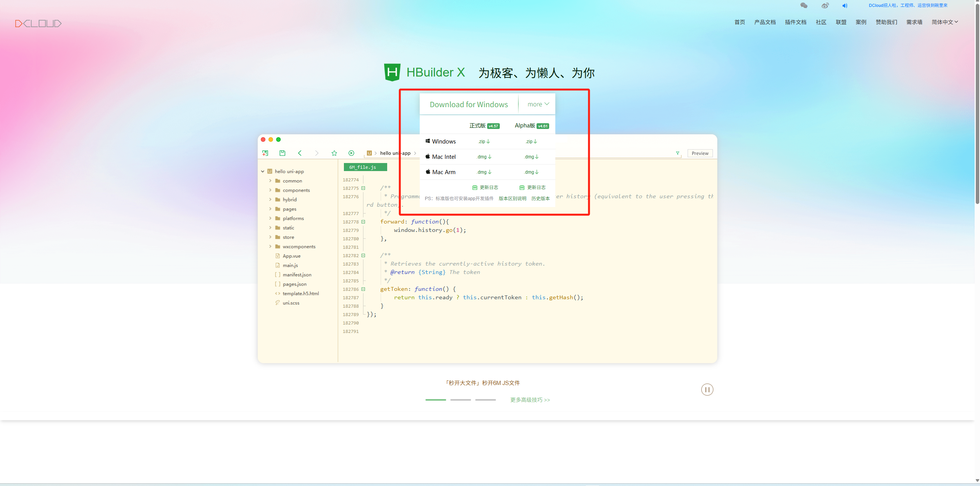Download Mac Arm 正式版 .dmg

pyautogui.click(x=484, y=172)
